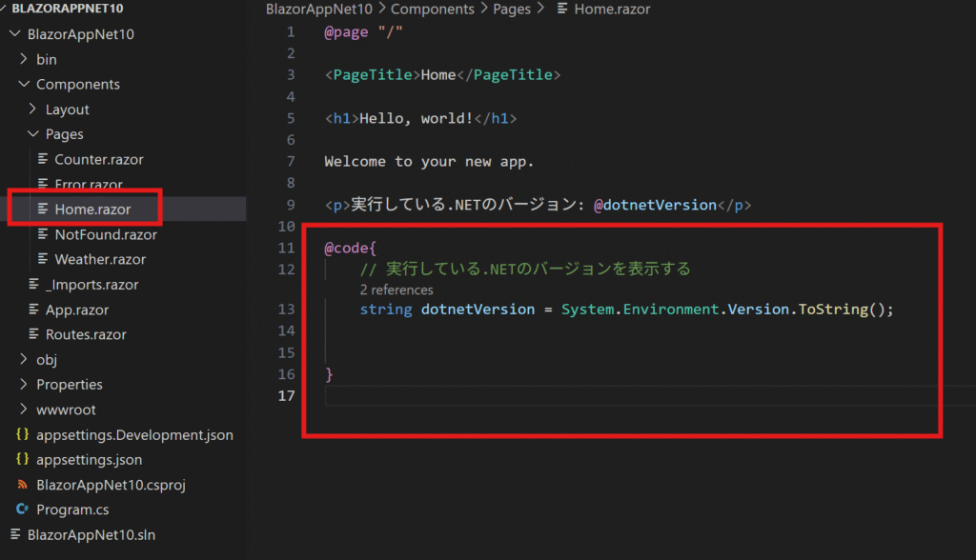Click the App.razor file icon
976x560 pixels.
click(33, 310)
